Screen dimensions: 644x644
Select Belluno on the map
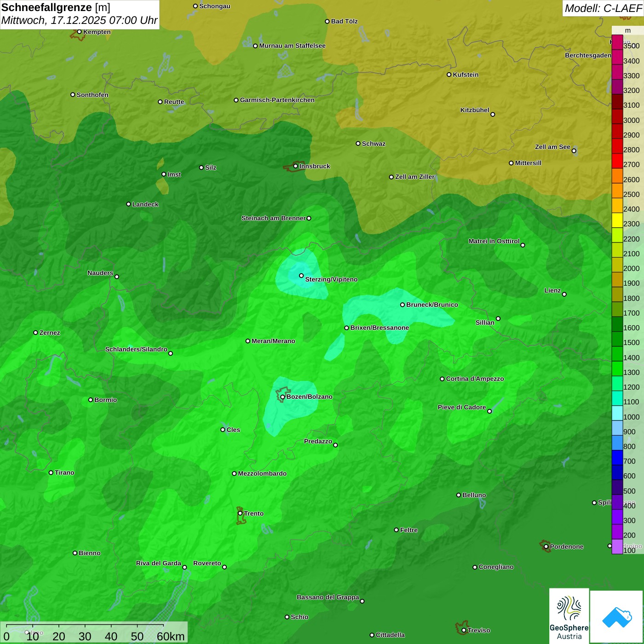[471, 495]
